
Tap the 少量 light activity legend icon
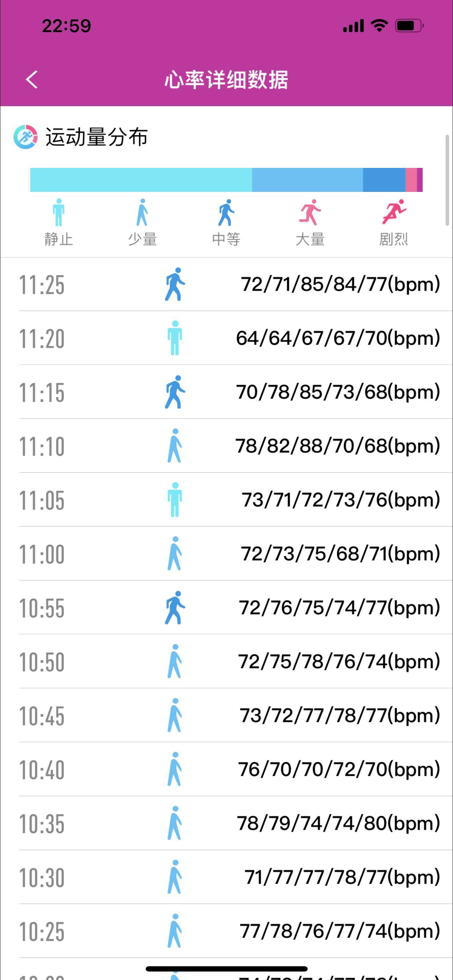click(142, 212)
